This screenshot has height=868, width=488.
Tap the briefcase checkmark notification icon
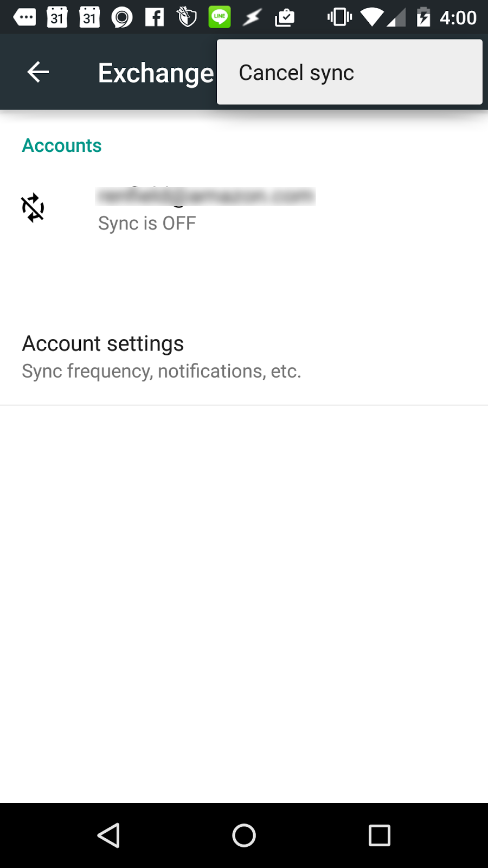pos(285,18)
